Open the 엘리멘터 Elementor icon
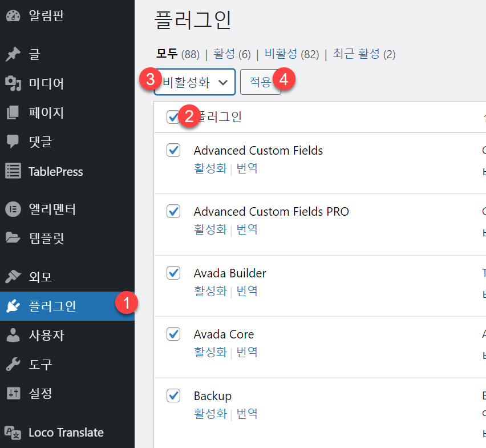The height and width of the screenshot is (448, 486). (13, 209)
